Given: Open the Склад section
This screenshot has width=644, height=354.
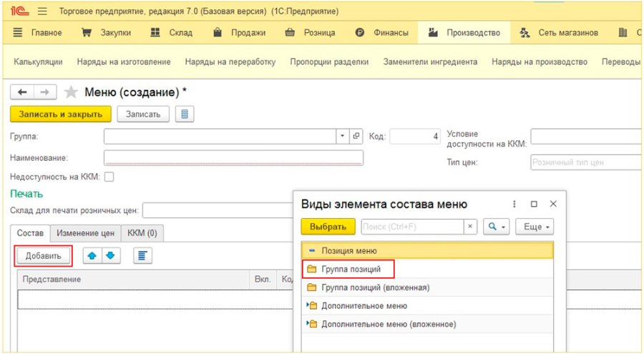Looking at the screenshot, I should [x=171, y=32].
